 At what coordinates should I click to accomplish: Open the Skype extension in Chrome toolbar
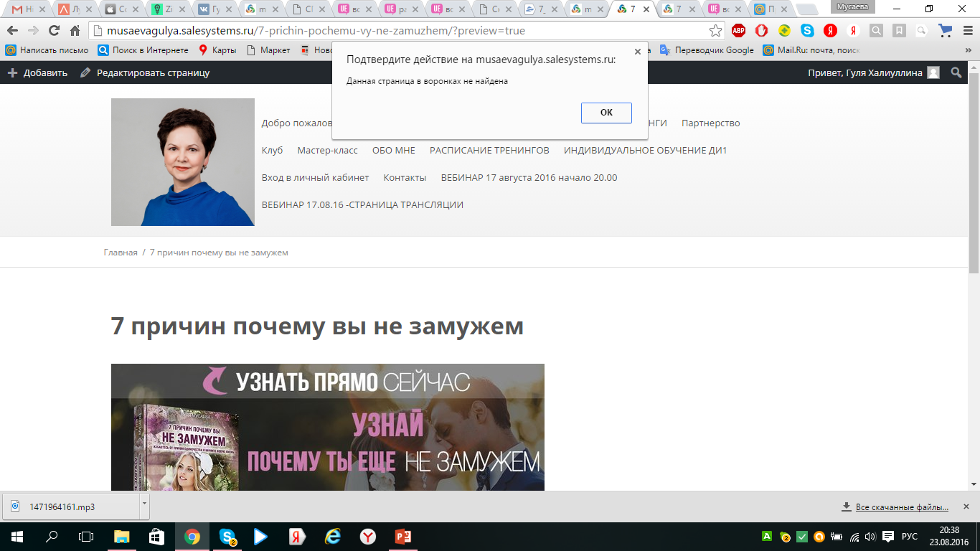[807, 31]
